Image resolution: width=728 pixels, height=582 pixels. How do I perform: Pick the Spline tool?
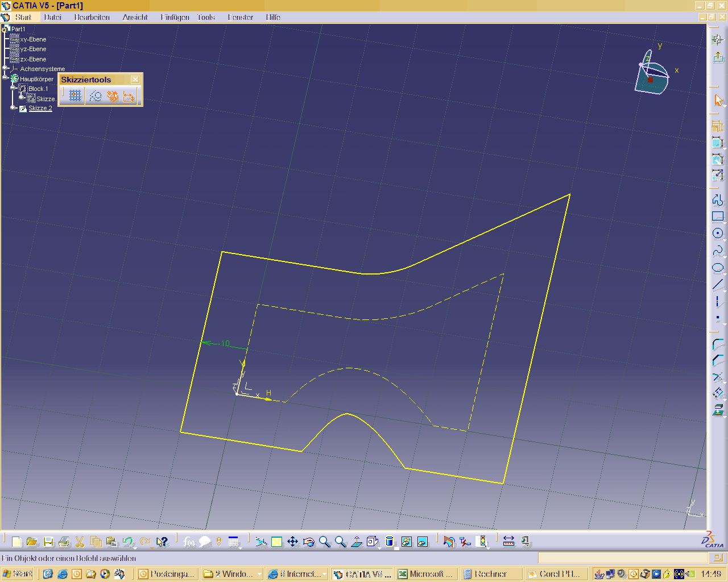coord(718,251)
